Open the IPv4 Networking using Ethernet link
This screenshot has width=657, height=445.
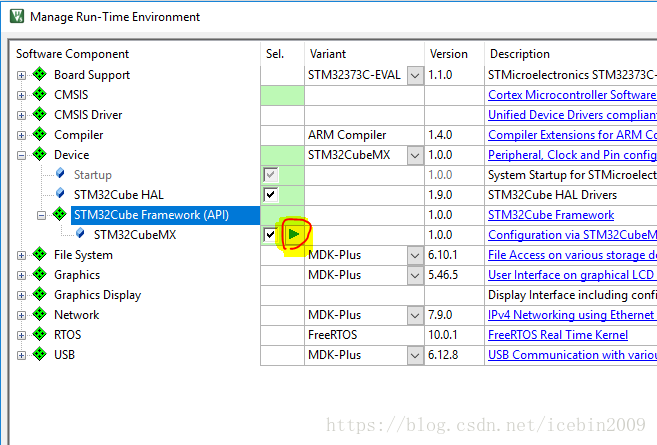[x=572, y=315]
